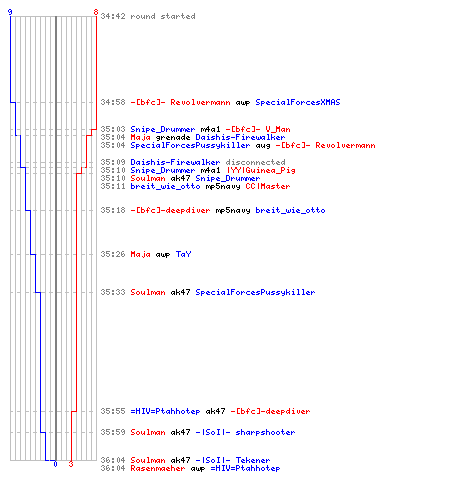Click TaY victim name at 35:26

183,254
